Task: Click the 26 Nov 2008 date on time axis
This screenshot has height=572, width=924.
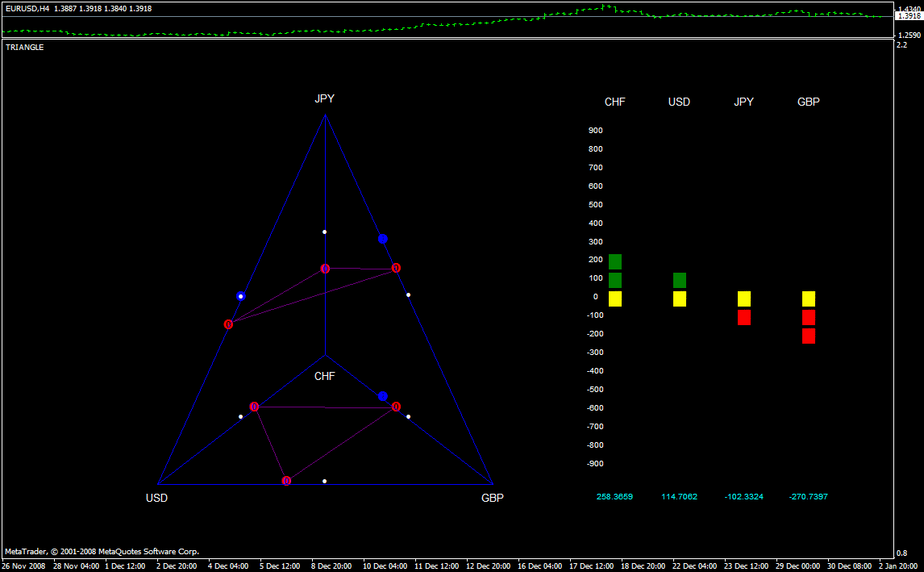Action: pos(23,566)
